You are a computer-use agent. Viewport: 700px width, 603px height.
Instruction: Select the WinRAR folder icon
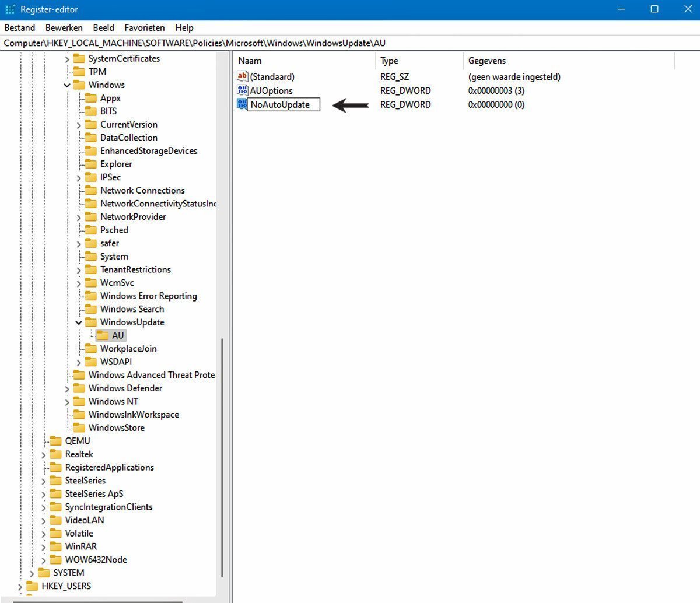[x=55, y=546]
